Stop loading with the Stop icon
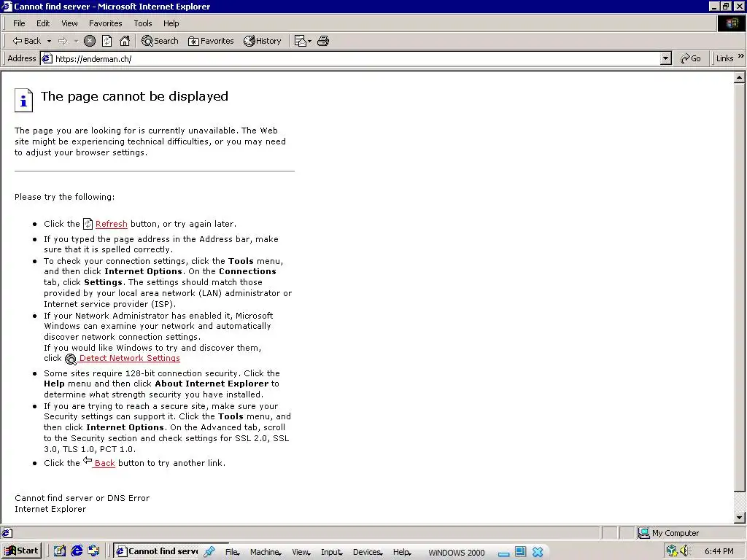Viewport: 747px width, 560px height. [90, 41]
